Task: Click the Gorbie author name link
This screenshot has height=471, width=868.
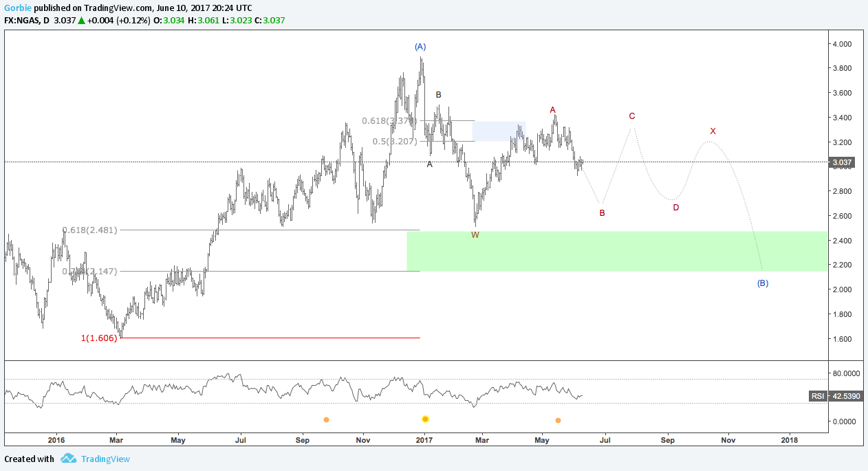Action: coord(18,8)
